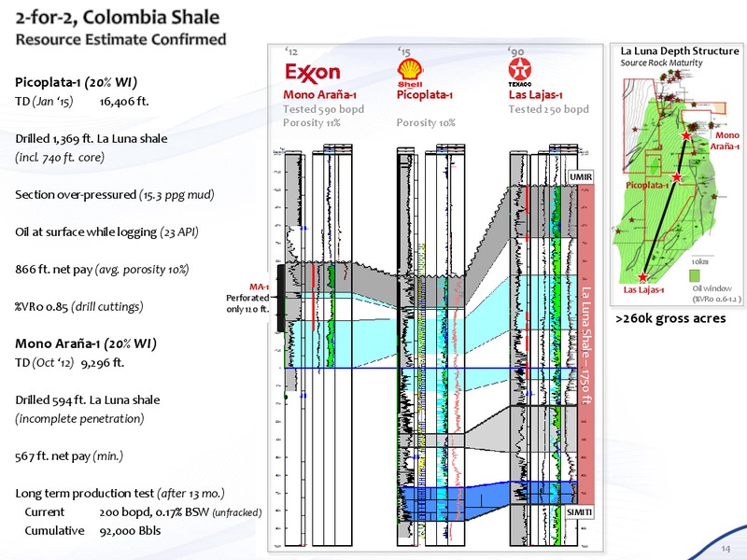Image resolution: width=747 pixels, height=560 pixels.
Task: Click the '9,296 ft.' TD value
Action: (103, 363)
